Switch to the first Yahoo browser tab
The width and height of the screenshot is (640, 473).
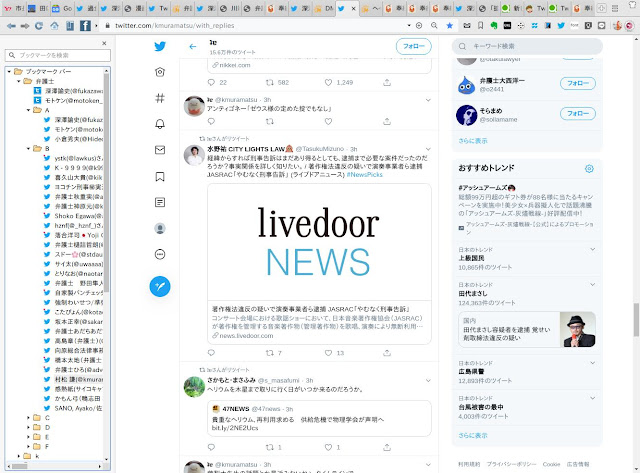click(x=13, y=8)
